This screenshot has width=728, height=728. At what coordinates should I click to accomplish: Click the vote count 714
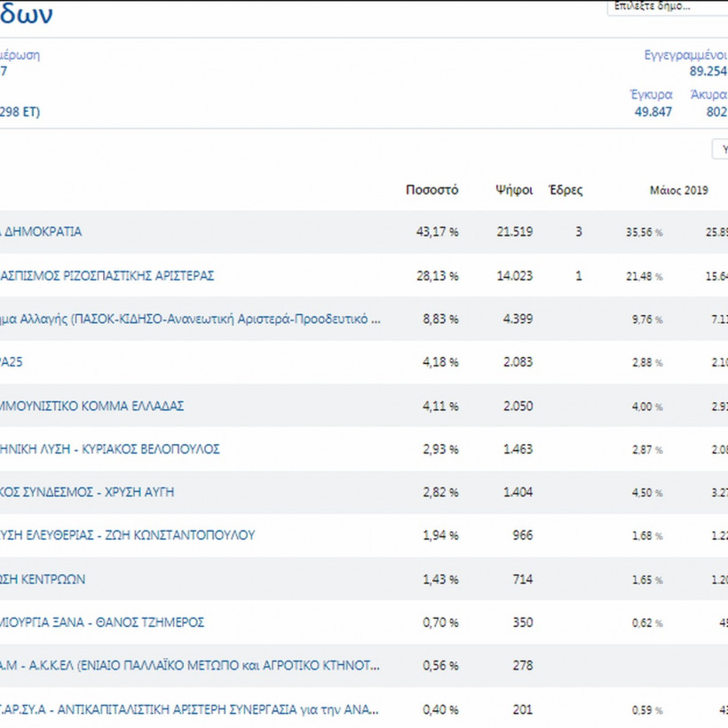522,580
